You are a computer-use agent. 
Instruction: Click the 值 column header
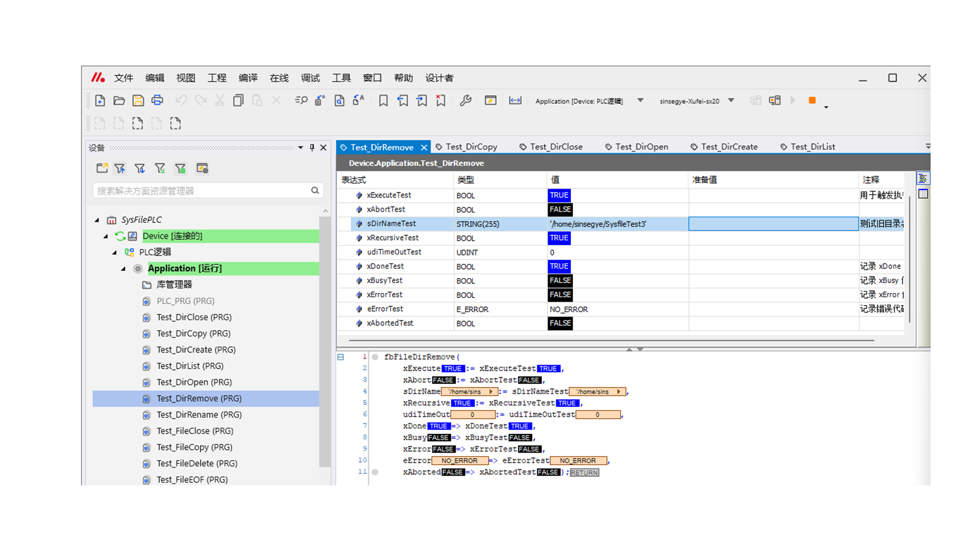click(x=618, y=180)
